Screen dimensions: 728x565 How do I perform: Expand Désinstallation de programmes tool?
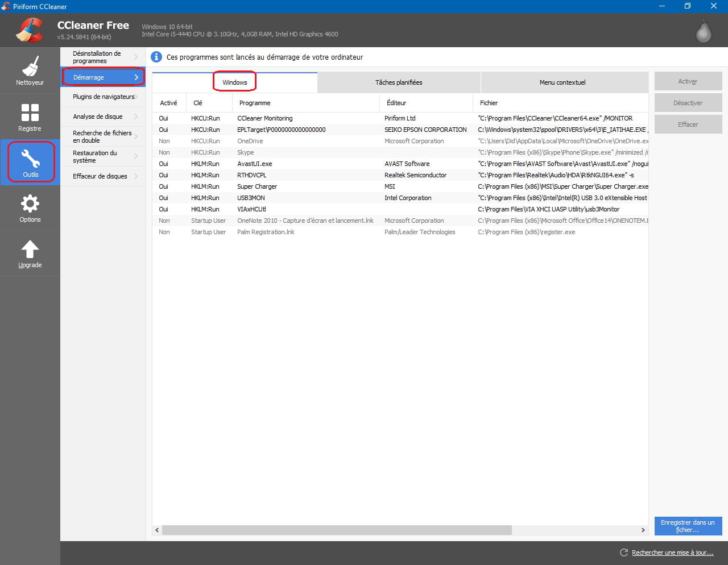103,57
